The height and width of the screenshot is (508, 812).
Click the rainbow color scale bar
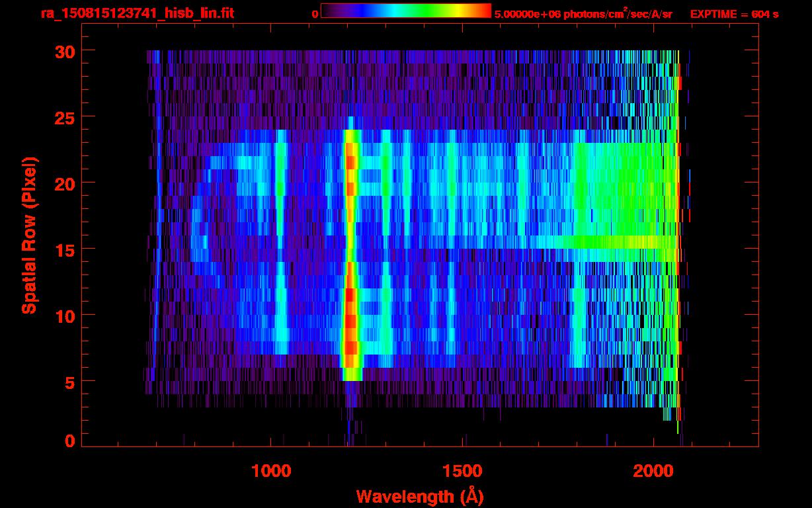(x=405, y=11)
